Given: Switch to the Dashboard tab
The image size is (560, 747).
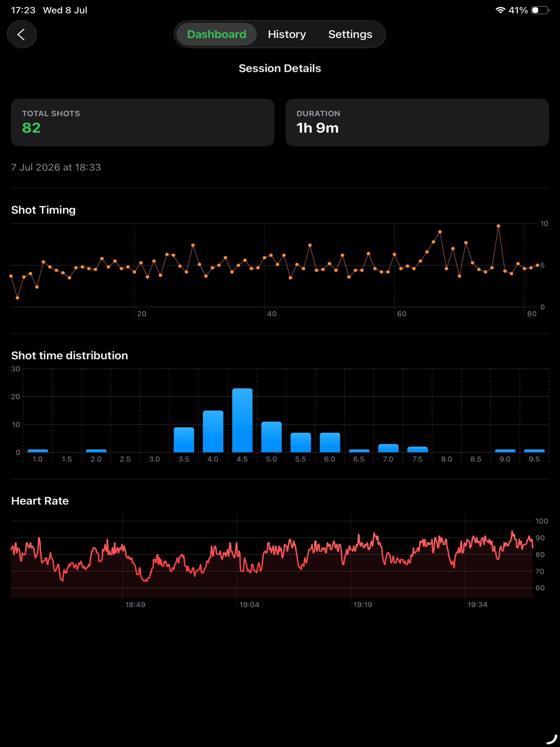Looking at the screenshot, I should click(217, 34).
